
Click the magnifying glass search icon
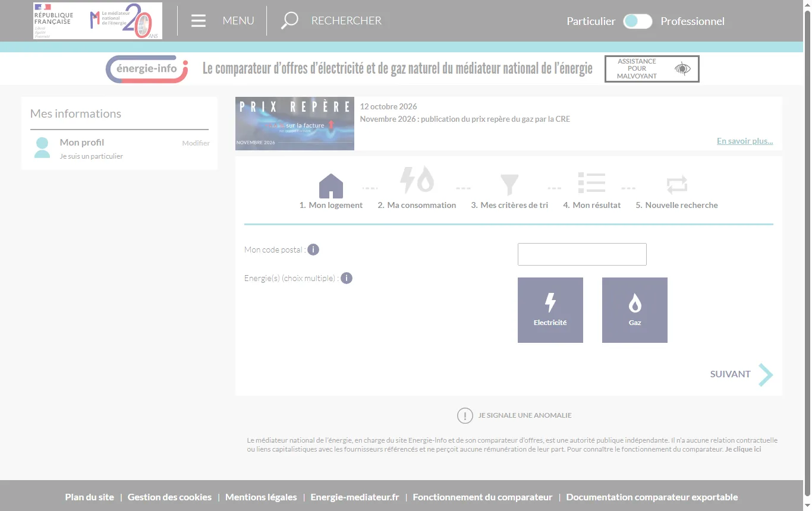289,21
